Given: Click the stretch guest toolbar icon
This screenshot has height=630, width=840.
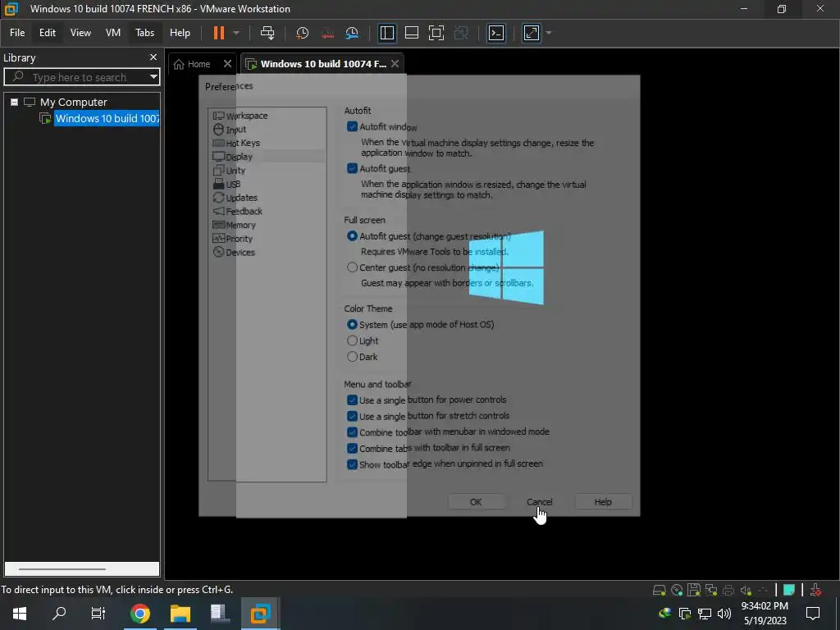Looking at the screenshot, I should [x=531, y=33].
